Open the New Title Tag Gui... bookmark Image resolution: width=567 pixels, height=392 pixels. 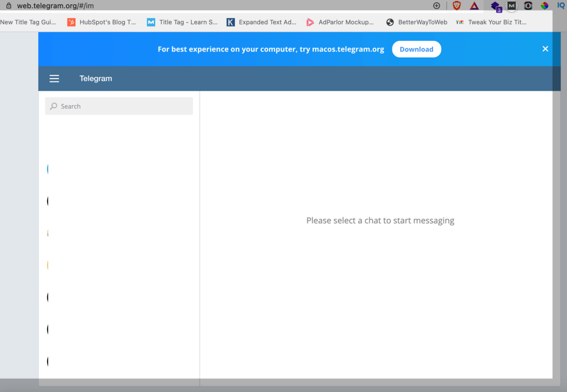tap(28, 22)
